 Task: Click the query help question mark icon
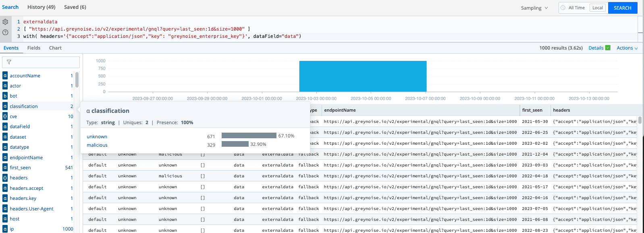click(5, 32)
